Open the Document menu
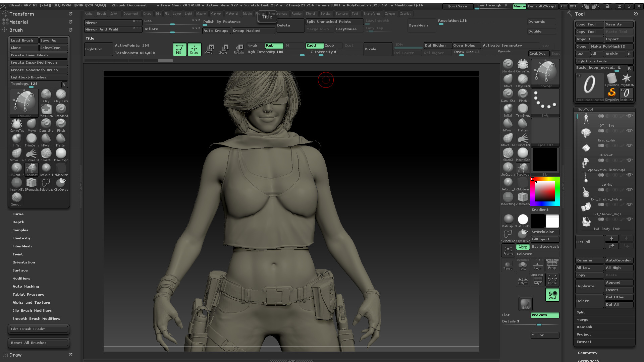This screenshot has width=644, height=362. [130, 14]
